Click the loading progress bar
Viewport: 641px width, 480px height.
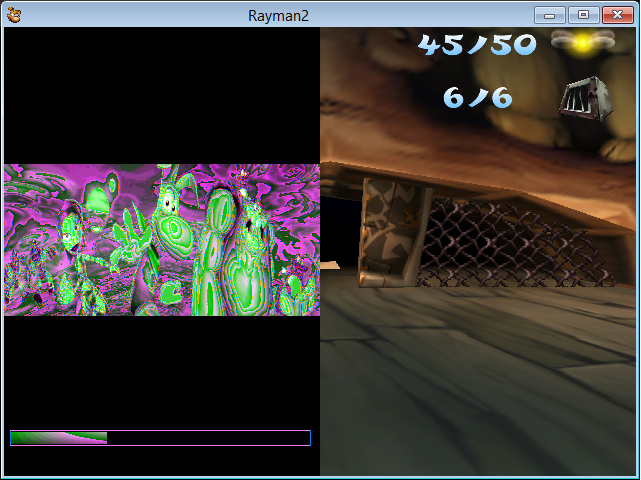(x=160, y=437)
